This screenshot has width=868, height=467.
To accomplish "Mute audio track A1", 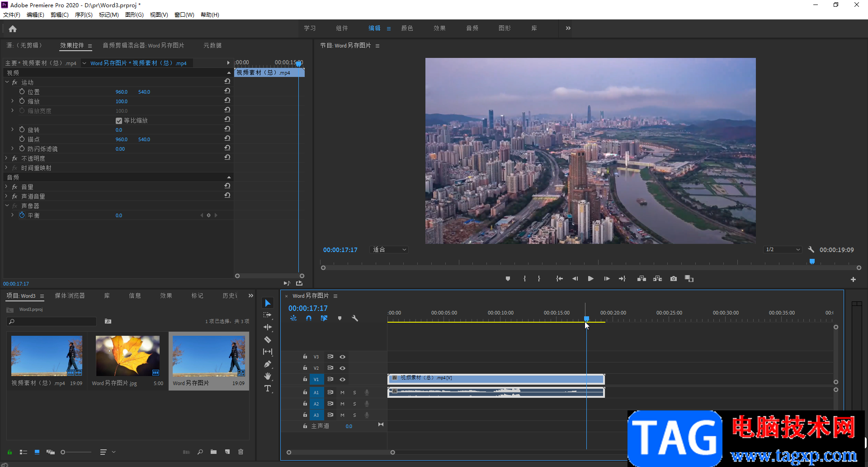I will (342, 392).
